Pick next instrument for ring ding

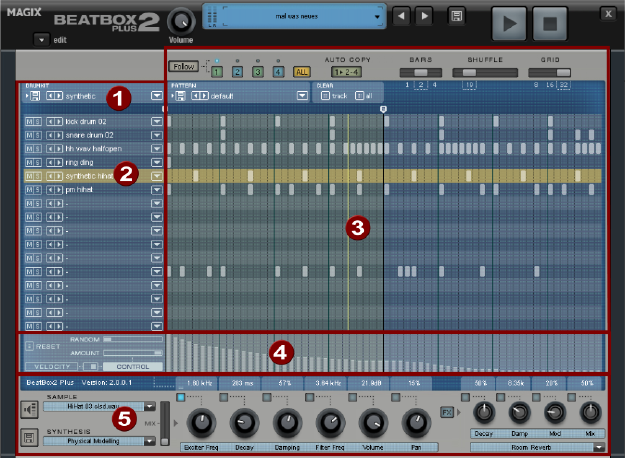(59, 163)
